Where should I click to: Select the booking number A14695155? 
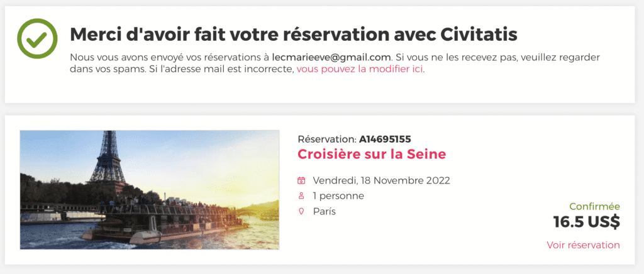tap(385, 139)
